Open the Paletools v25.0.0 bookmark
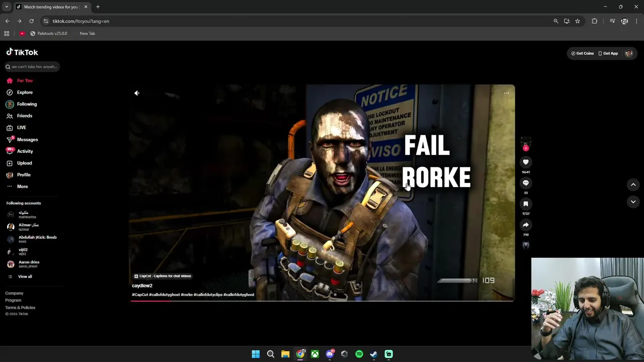 pyautogui.click(x=48, y=34)
